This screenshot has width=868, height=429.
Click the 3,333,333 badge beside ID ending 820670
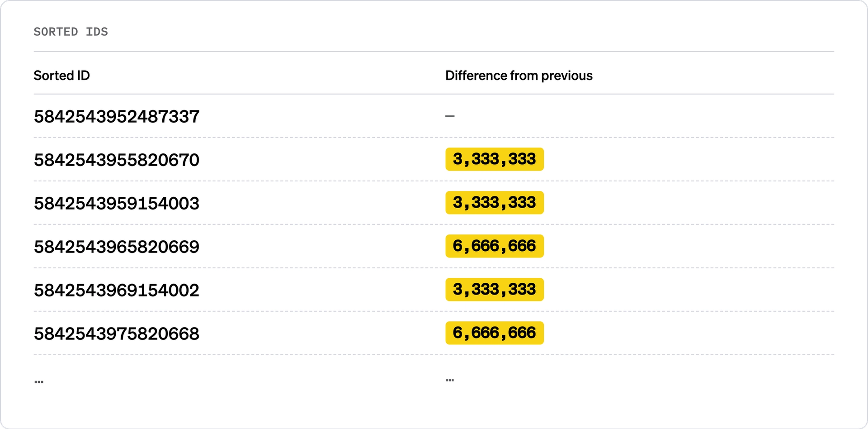(x=494, y=159)
